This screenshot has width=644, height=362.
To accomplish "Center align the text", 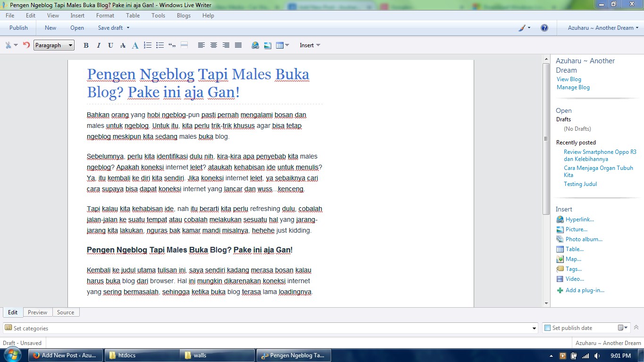I will (214, 45).
